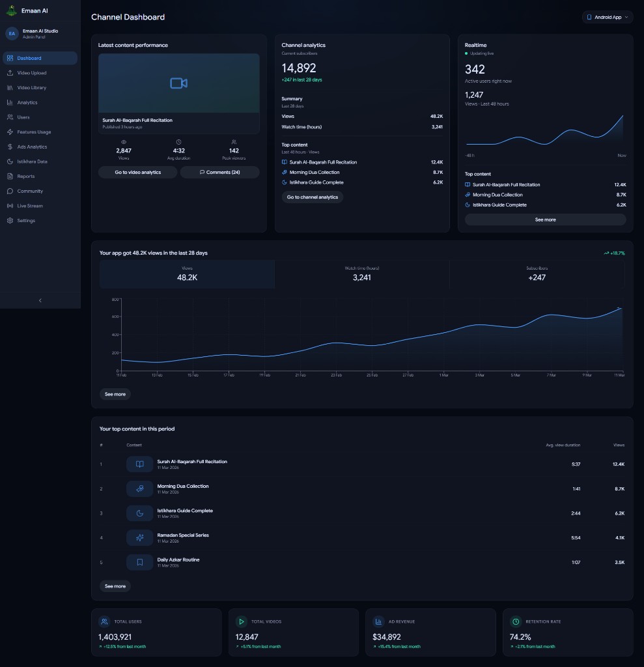The height and width of the screenshot is (667, 644).
Task: Click the Emaan AI logo
Action: tap(12, 10)
